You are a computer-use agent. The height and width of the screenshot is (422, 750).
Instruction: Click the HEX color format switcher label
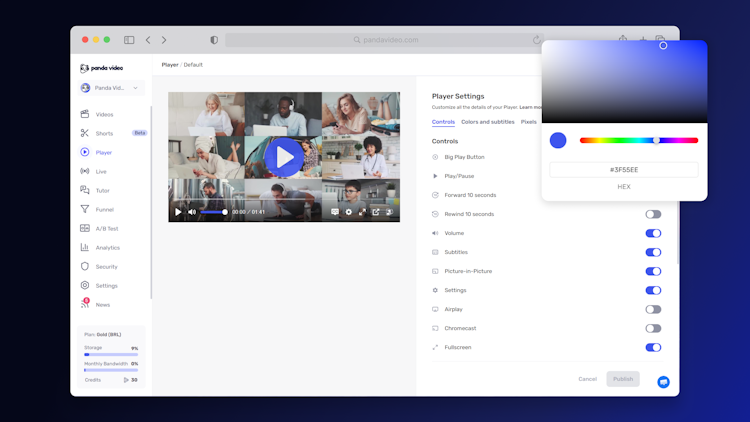(624, 187)
